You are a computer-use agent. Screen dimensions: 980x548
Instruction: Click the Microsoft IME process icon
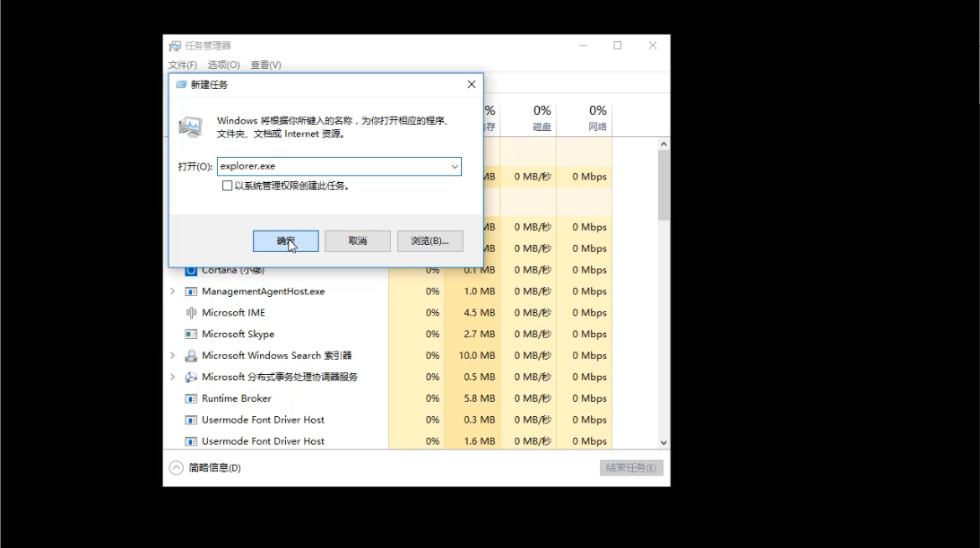point(191,313)
